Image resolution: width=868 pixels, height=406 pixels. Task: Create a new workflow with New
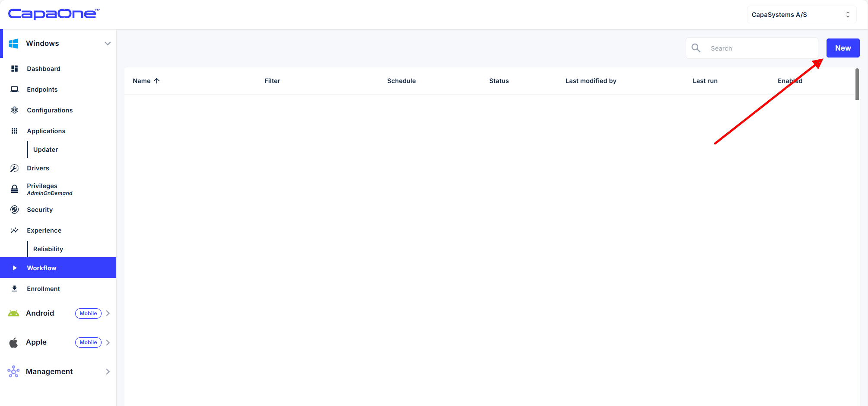[843, 48]
